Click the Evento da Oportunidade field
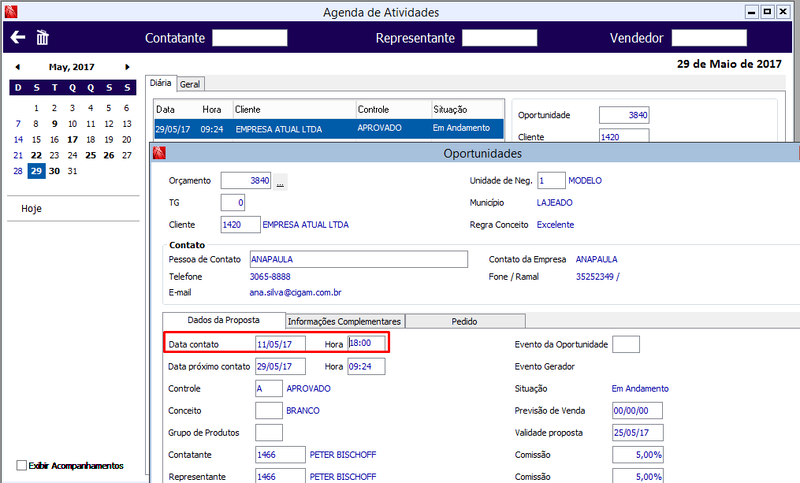This screenshot has width=800, height=483. point(626,344)
